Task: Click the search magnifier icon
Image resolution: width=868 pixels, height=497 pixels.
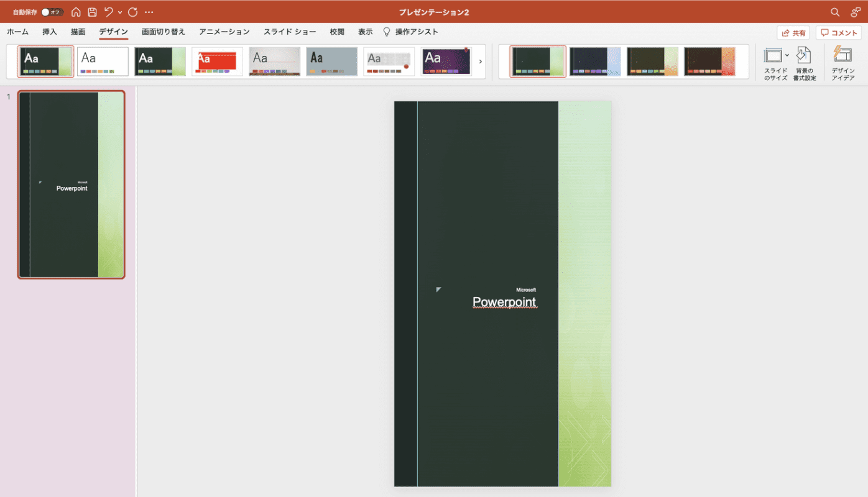Action: (835, 12)
